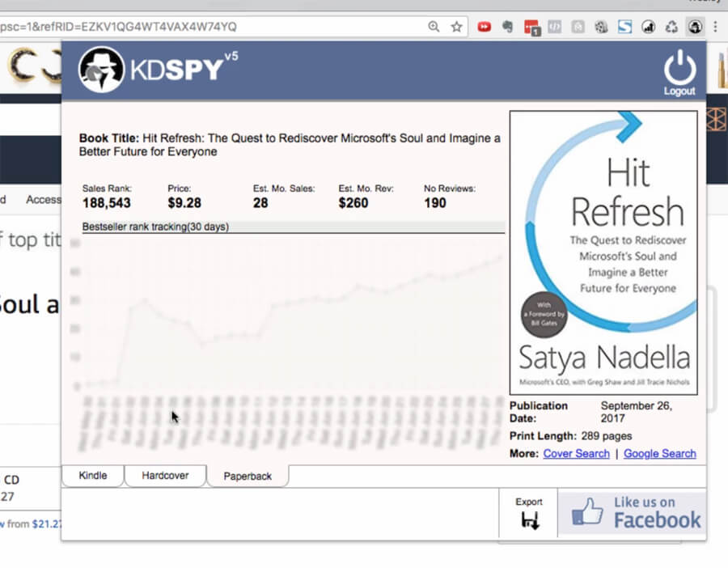This screenshot has width=728, height=568.
Task: Click the Est. Mo. Rev value $260
Action: (x=353, y=203)
